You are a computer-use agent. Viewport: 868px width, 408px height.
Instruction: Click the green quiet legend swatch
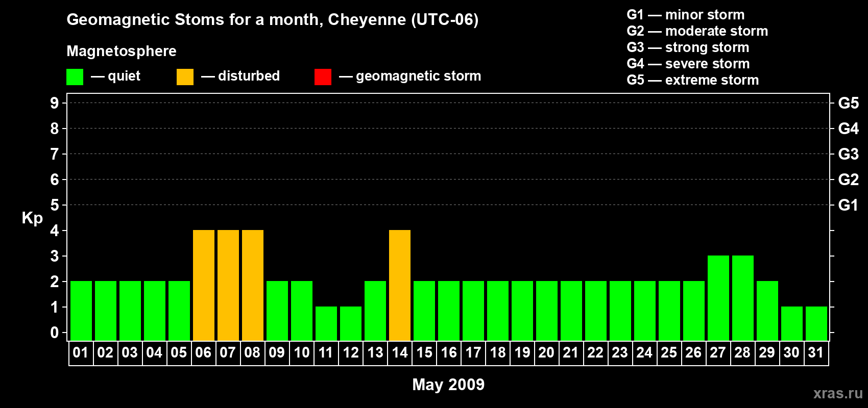click(x=75, y=77)
